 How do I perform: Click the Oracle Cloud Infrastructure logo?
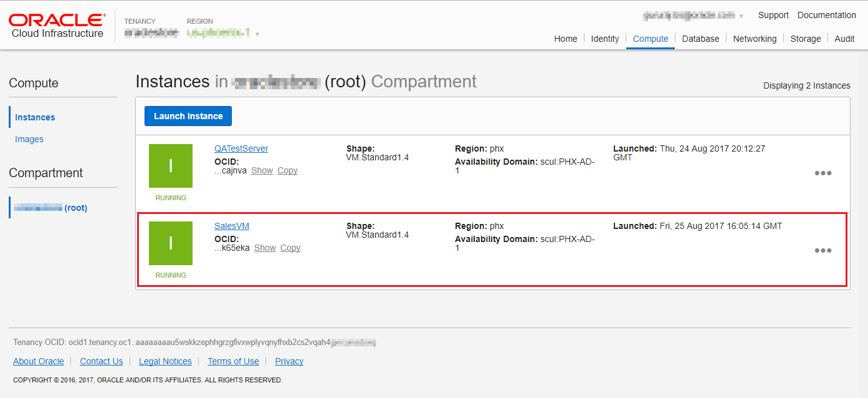57,26
